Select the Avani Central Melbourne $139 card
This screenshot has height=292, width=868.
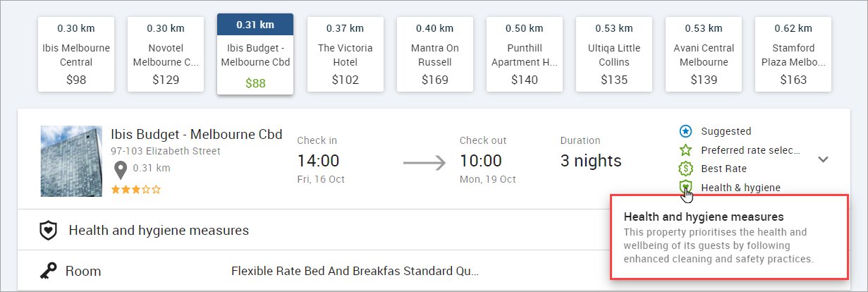(704, 54)
